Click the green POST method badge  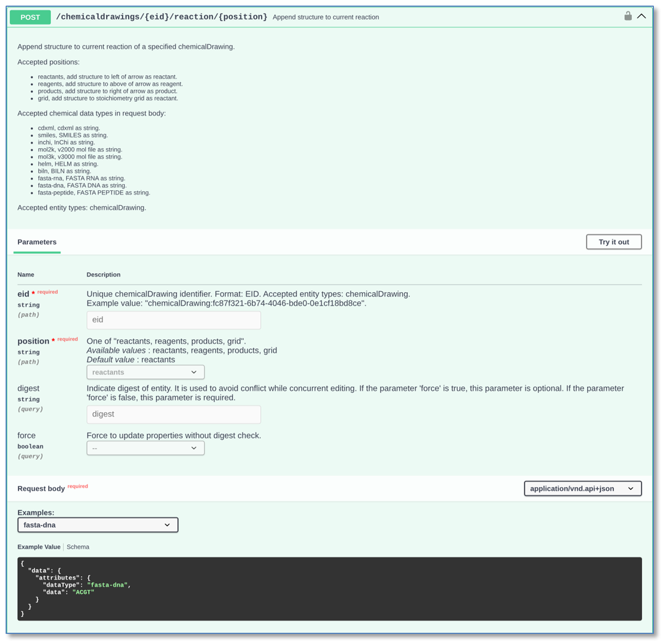30,17
